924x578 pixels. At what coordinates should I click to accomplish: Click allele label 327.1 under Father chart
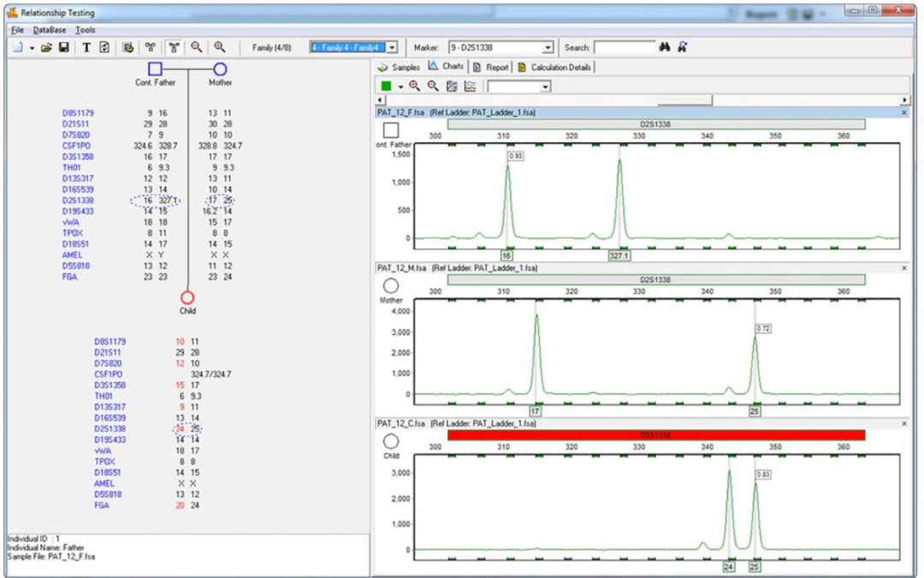619,256
